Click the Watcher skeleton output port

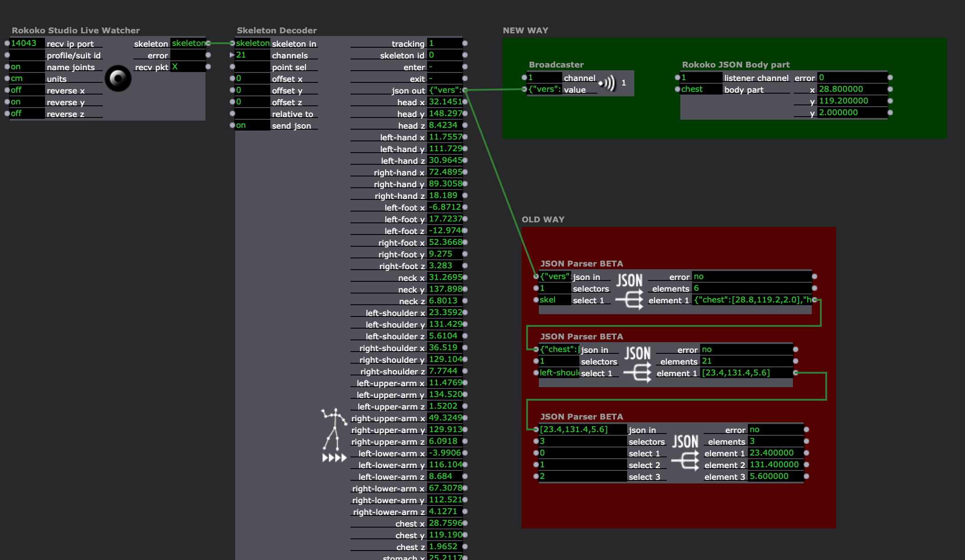click(208, 43)
